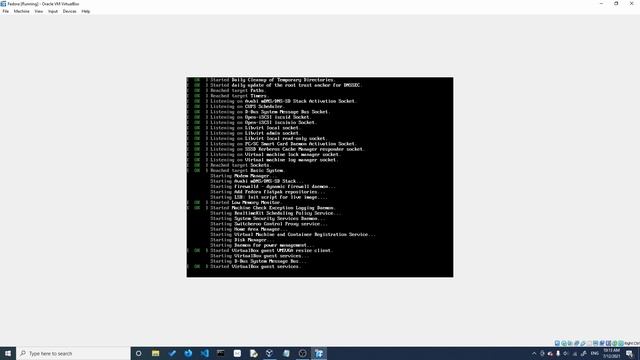Open the VirtualBox Manager cube icon on taskbar
Screen dimensions: 640x360
click(x=270, y=353)
